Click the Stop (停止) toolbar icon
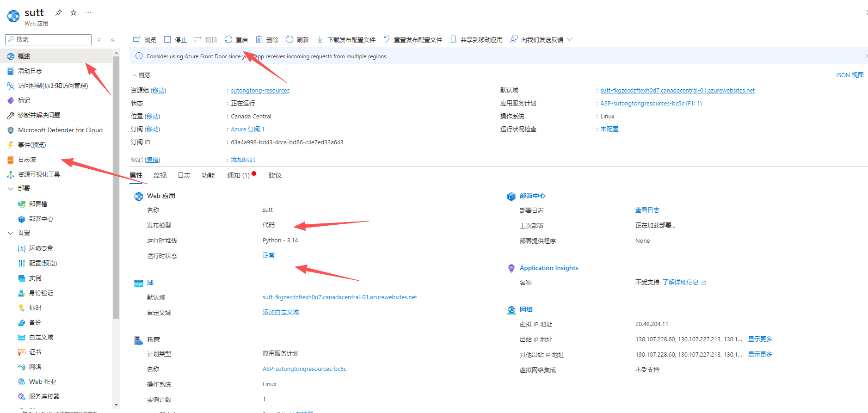The height and width of the screenshot is (413, 868). tap(167, 40)
